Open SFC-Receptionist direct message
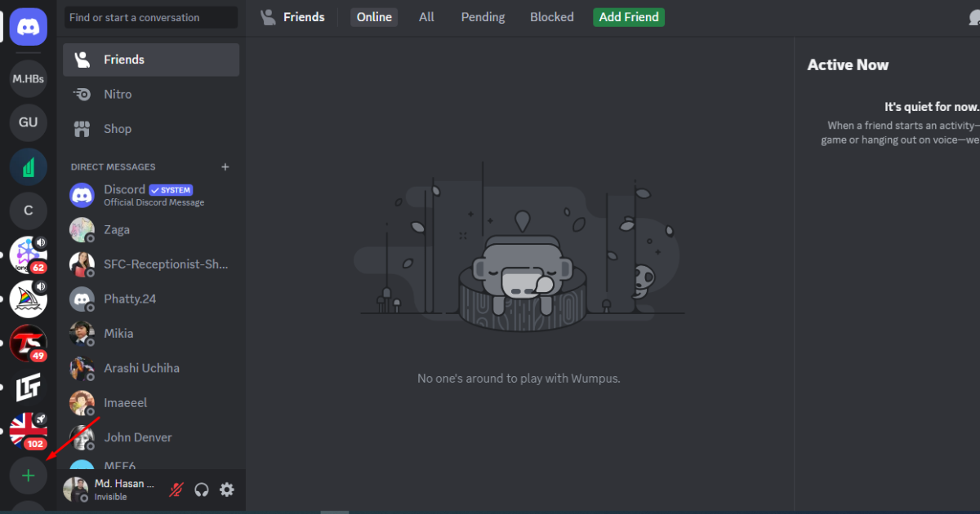980x514 pixels. click(x=151, y=264)
